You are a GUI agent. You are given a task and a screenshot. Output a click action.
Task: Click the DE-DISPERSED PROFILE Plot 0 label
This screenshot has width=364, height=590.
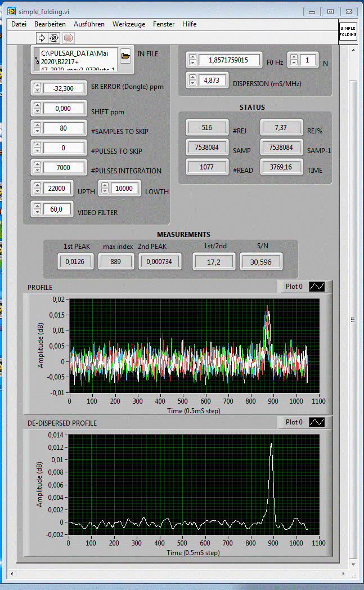pyautogui.click(x=294, y=422)
